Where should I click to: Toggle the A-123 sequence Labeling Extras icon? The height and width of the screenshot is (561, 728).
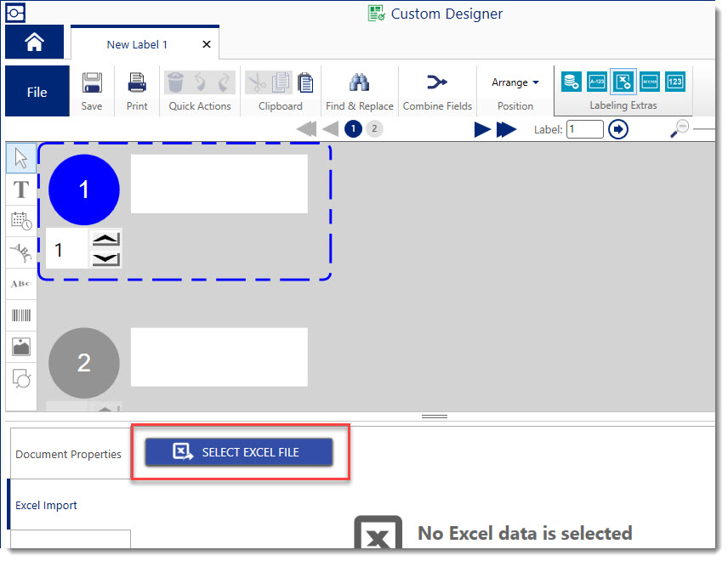pyautogui.click(x=598, y=82)
